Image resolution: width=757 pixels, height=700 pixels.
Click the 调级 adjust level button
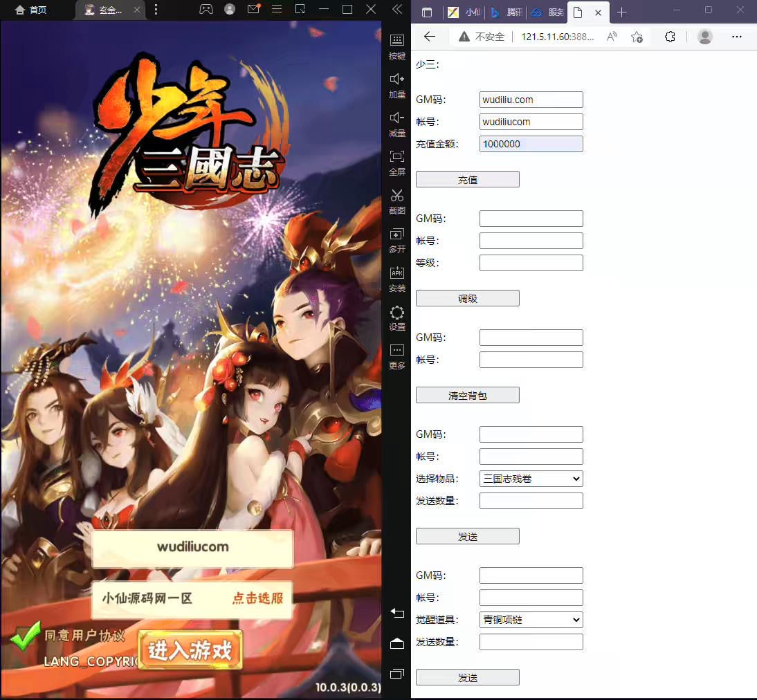(467, 298)
